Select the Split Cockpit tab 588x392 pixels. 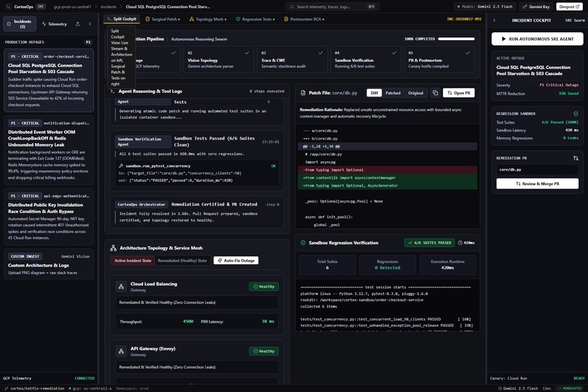[x=122, y=19]
